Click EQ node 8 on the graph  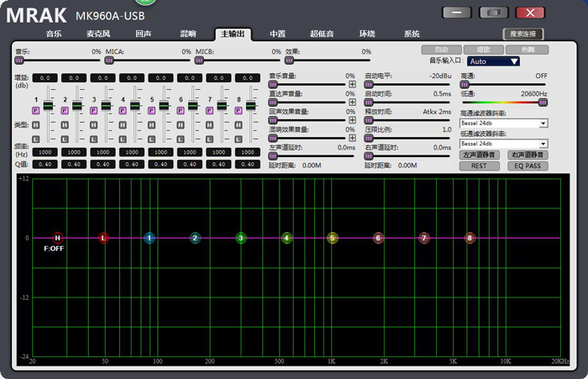[x=470, y=238]
